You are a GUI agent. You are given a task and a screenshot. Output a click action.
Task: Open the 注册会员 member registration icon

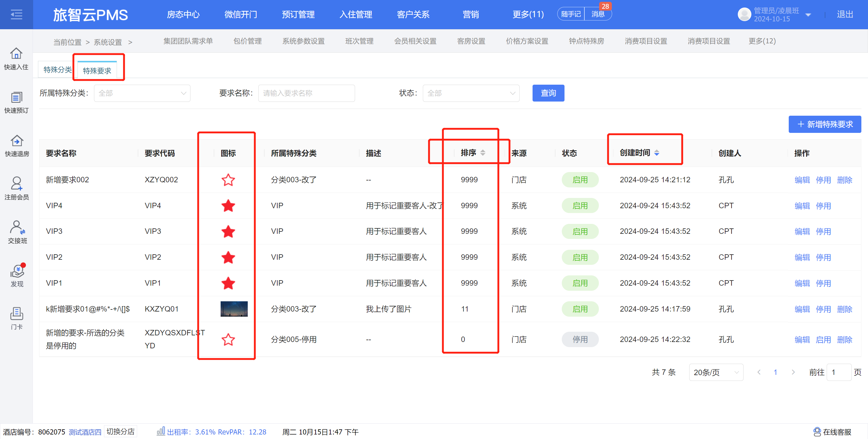17,183
